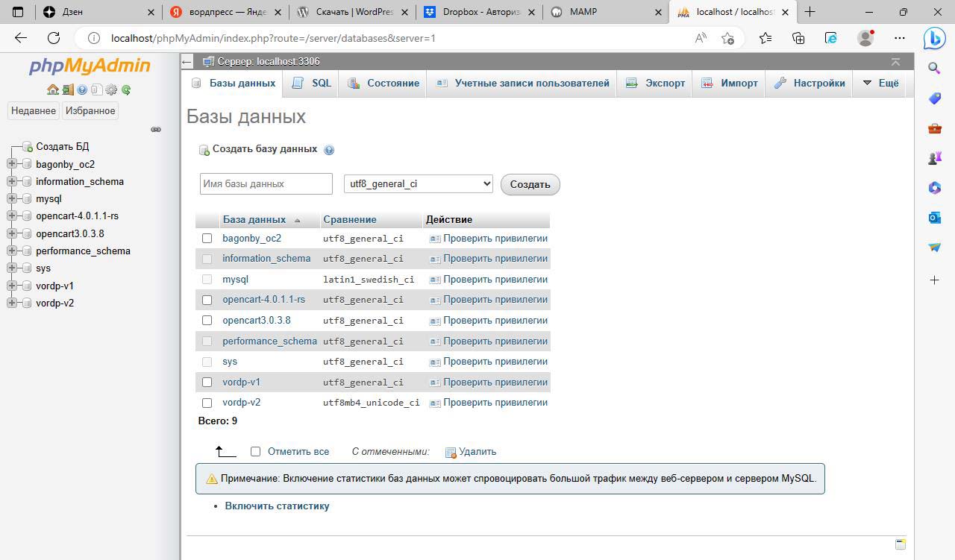The height and width of the screenshot is (560, 955).
Task: Open Bing Copilot sidebar icon
Action: tap(934, 38)
